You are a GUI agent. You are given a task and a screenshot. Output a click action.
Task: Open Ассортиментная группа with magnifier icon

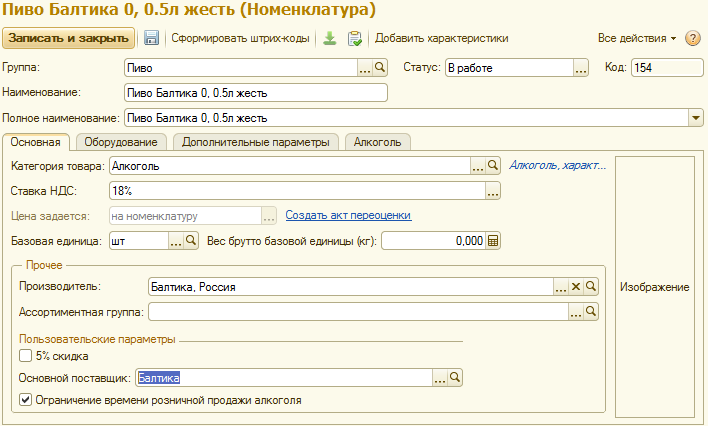[591, 312]
